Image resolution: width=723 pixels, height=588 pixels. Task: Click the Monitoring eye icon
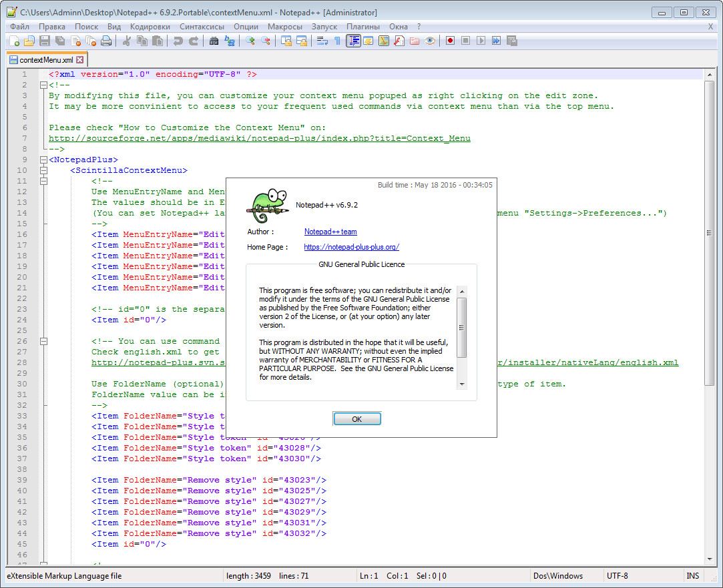point(430,41)
